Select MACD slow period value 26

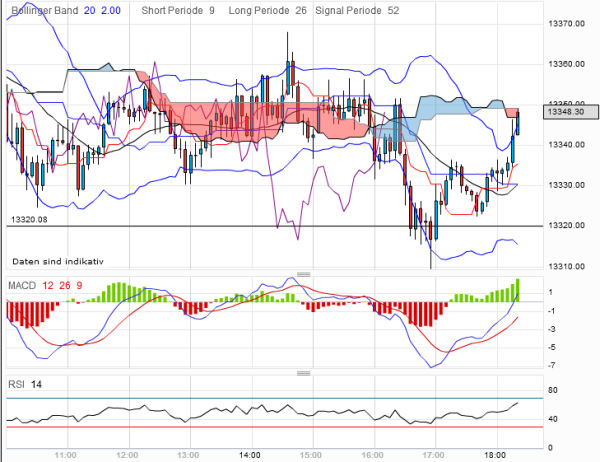pyautogui.click(x=65, y=286)
